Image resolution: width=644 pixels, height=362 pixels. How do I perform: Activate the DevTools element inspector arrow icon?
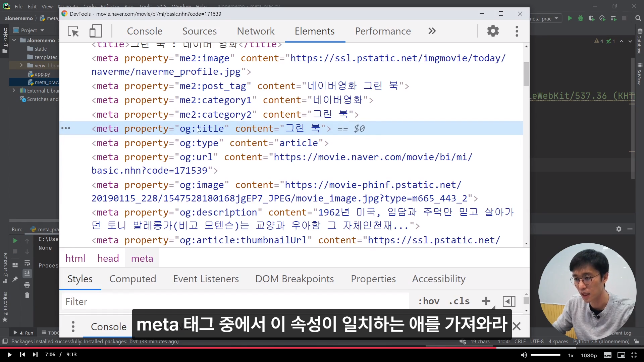pyautogui.click(x=73, y=31)
